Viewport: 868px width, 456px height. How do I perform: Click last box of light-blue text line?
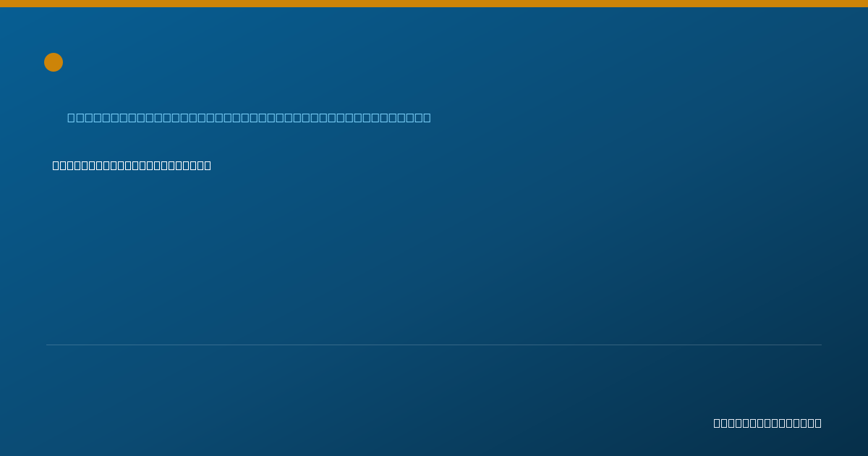pyautogui.click(x=427, y=117)
